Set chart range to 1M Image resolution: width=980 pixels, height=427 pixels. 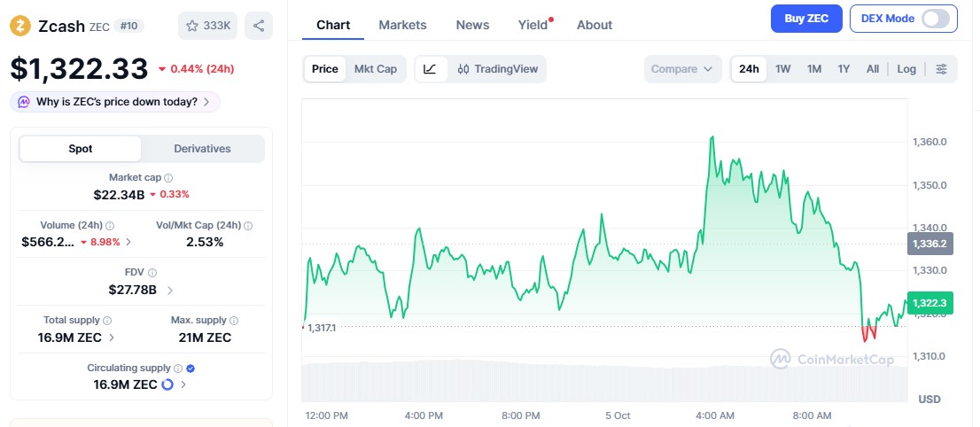813,69
